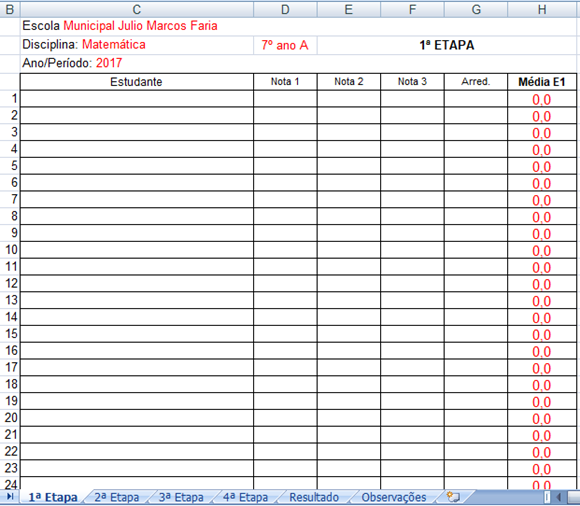Select column H header
580x506 pixels.
coord(542,9)
